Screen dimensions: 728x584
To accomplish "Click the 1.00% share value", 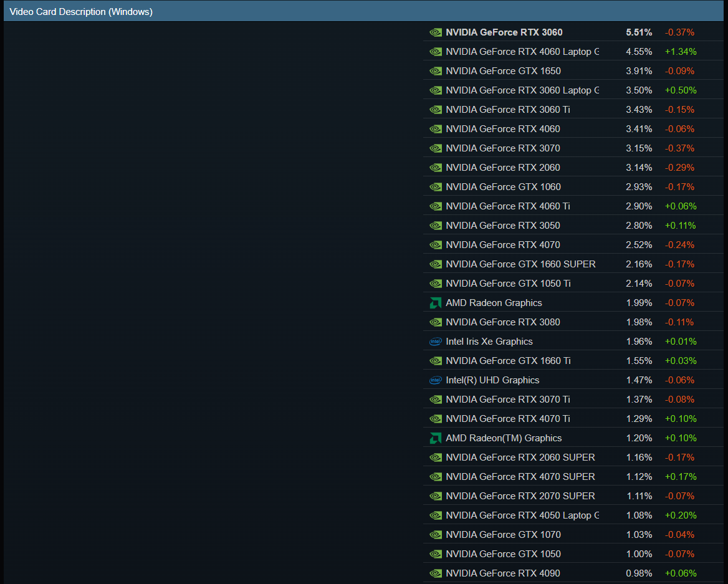I will pyautogui.click(x=639, y=554).
